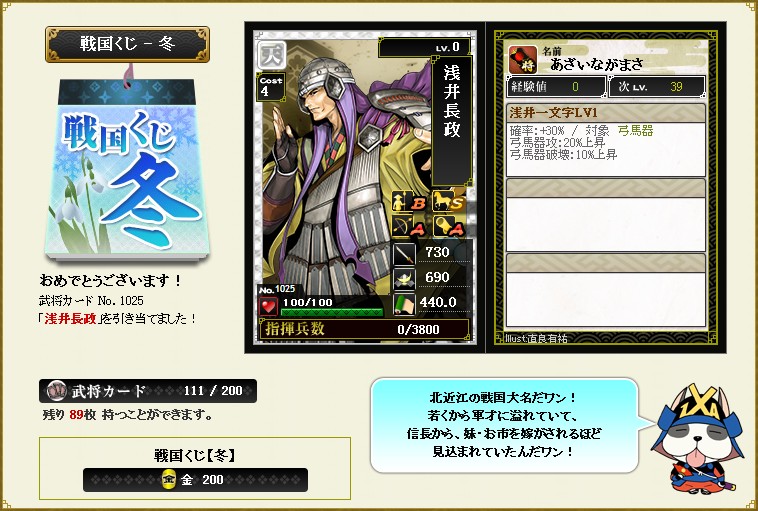Click the strategy scroll stat icon

(x=404, y=304)
